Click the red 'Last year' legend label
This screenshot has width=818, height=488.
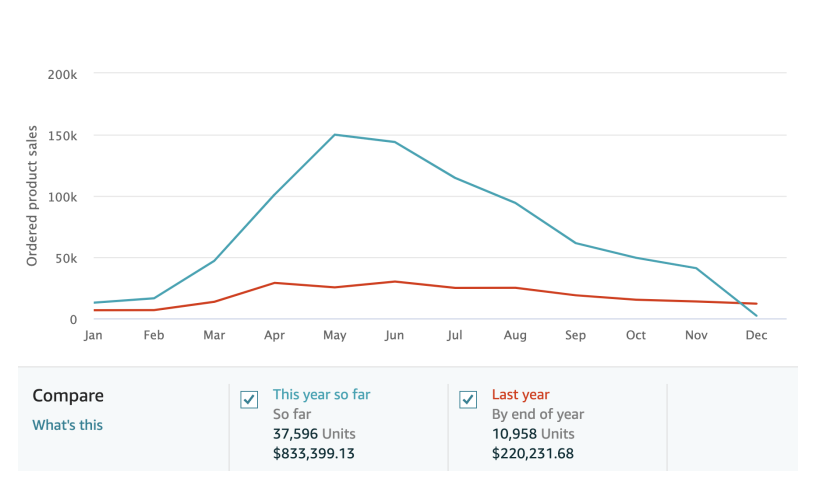pyautogui.click(x=520, y=395)
